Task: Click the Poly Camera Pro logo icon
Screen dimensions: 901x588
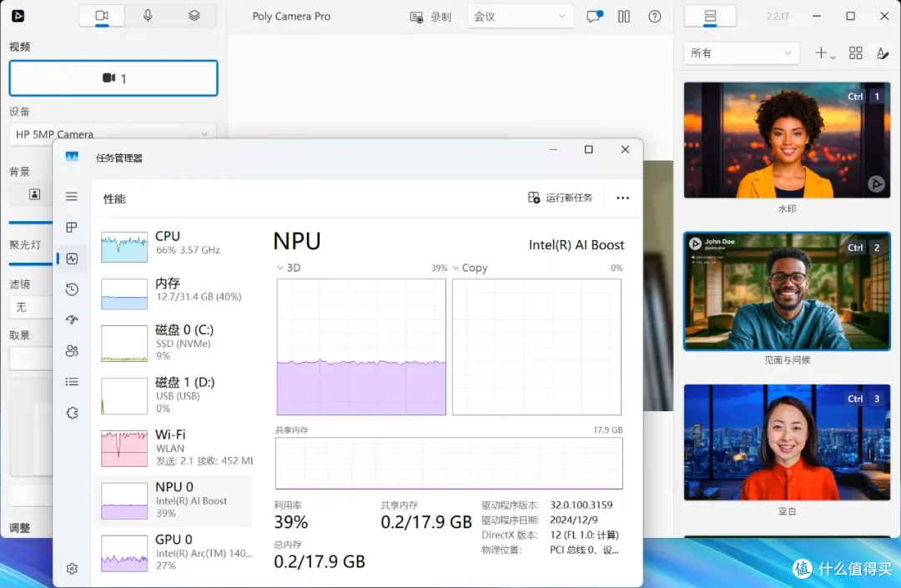Action: click(x=18, y=16)
